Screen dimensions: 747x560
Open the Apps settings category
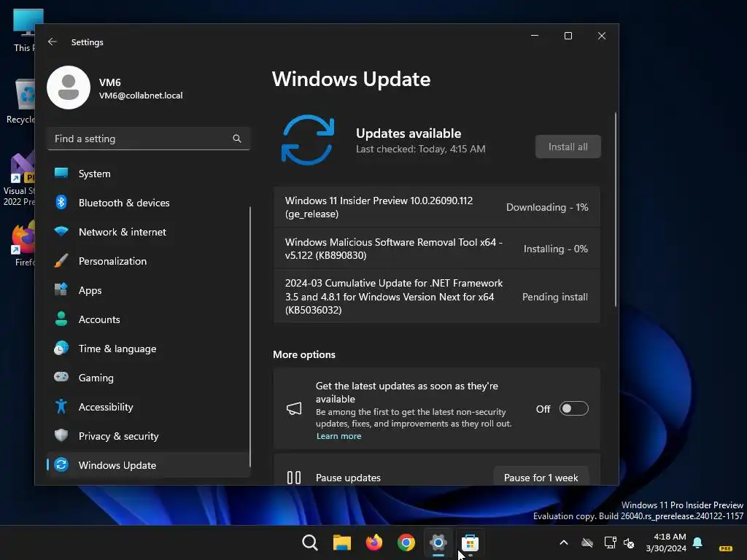pyautogui.click(x=149, y=290)
